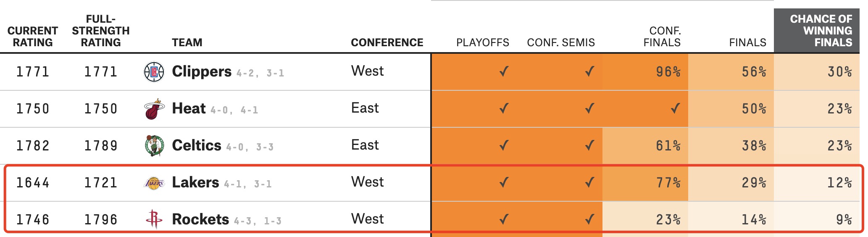Screen dimensions: 868x237
Task: Click Lakers 12% winning finals cell
Action: (x=817, y=183)
